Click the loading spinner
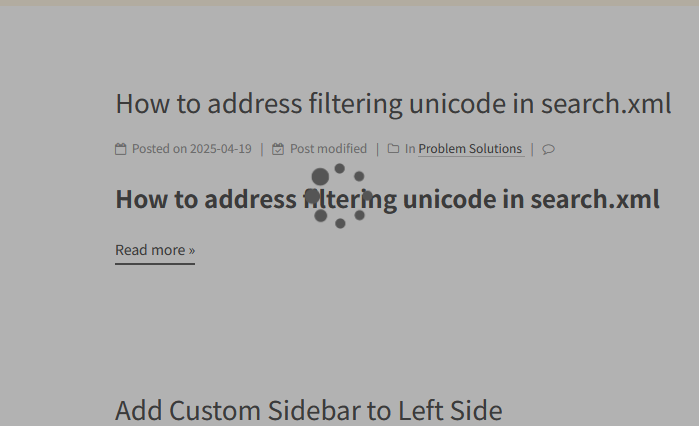This screenshot has width=699, height=426. [340, 196]
